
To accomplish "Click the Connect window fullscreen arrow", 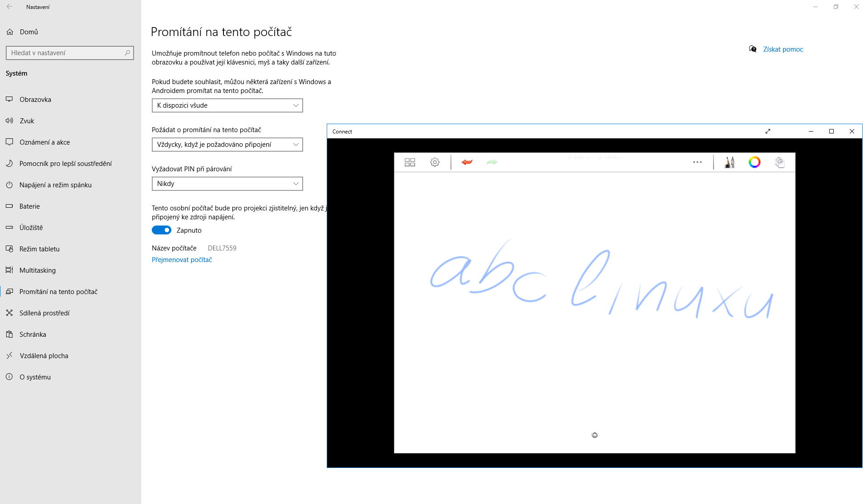I will 768,131.
